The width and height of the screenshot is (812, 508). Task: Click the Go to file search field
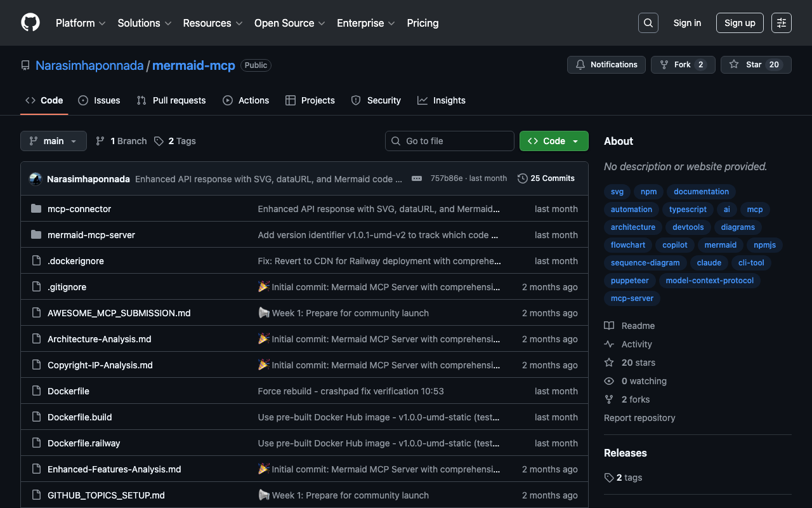tap(449, 141)
